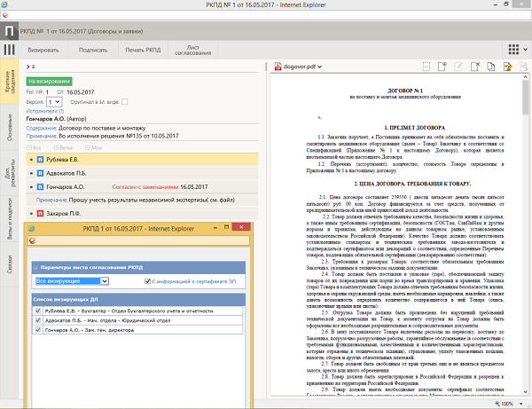
Task: Click the delete file icon in PDF toolbar
Action: click(x=476, y=67)
